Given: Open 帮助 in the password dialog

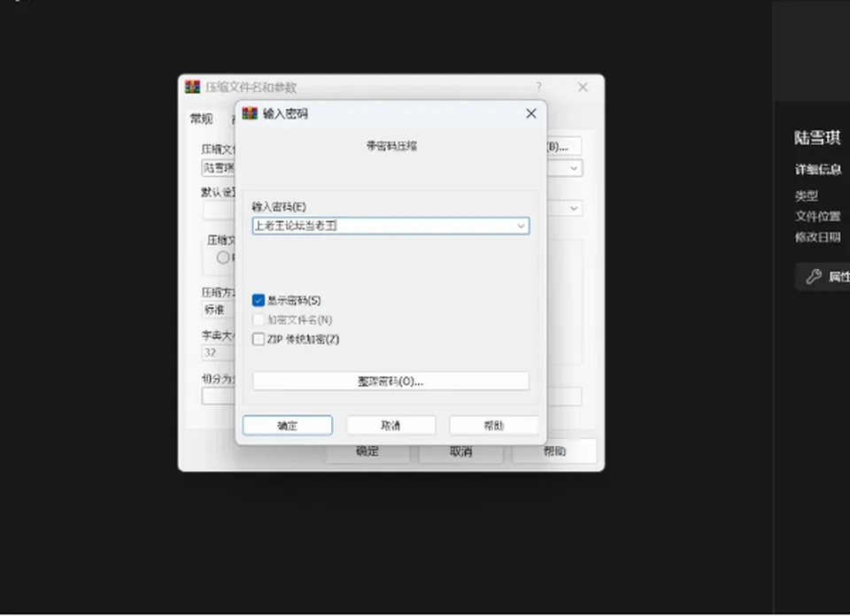Looking at the screenshot, I should (494, 426).
